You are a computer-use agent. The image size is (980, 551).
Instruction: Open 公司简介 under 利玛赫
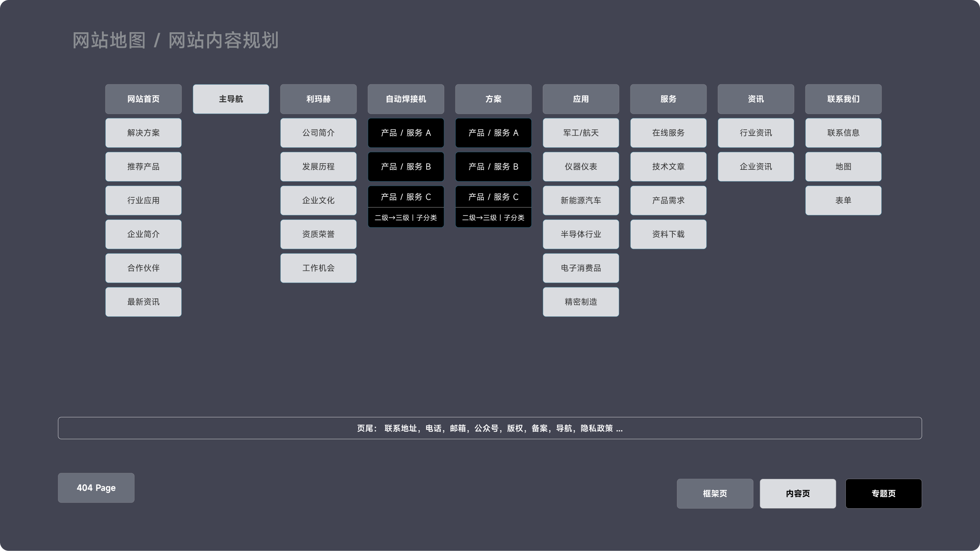click(318, 133)
